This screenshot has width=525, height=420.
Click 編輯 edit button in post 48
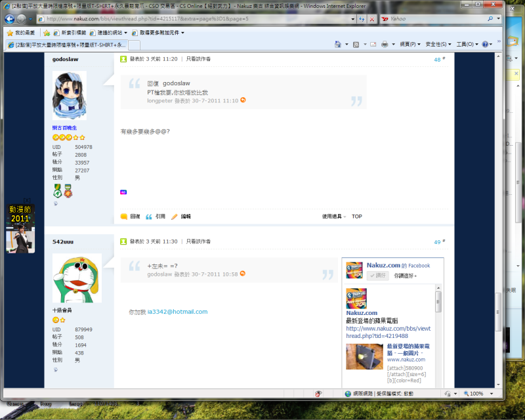pyautogui.click(x=181, y=217)
